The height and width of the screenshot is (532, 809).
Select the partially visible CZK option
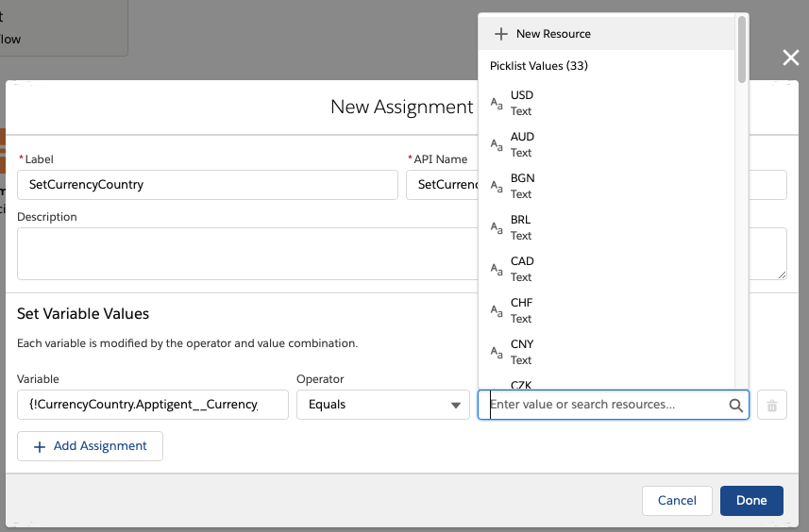click(x=606, y=384)
